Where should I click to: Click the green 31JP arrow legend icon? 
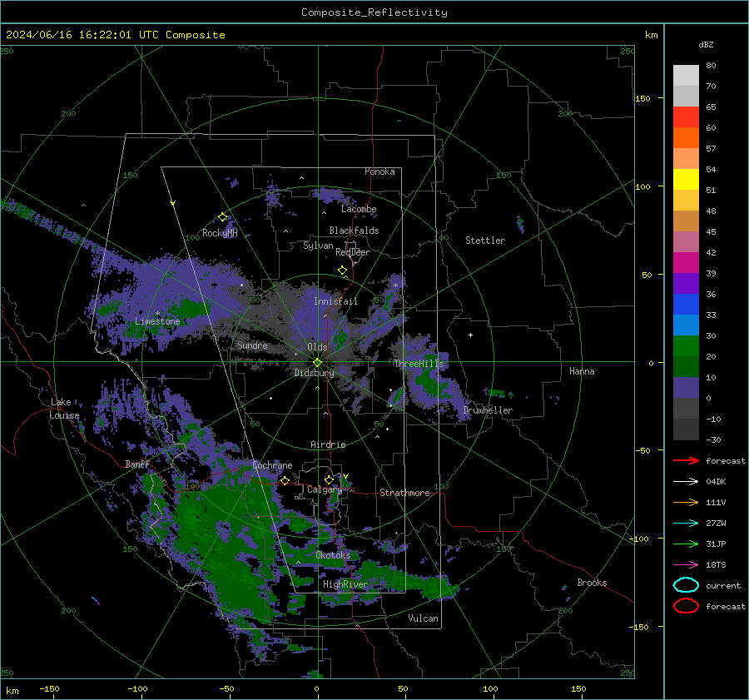(686, 544)
